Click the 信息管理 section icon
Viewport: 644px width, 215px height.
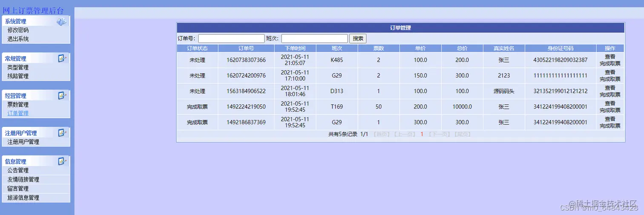click(62, 161)
